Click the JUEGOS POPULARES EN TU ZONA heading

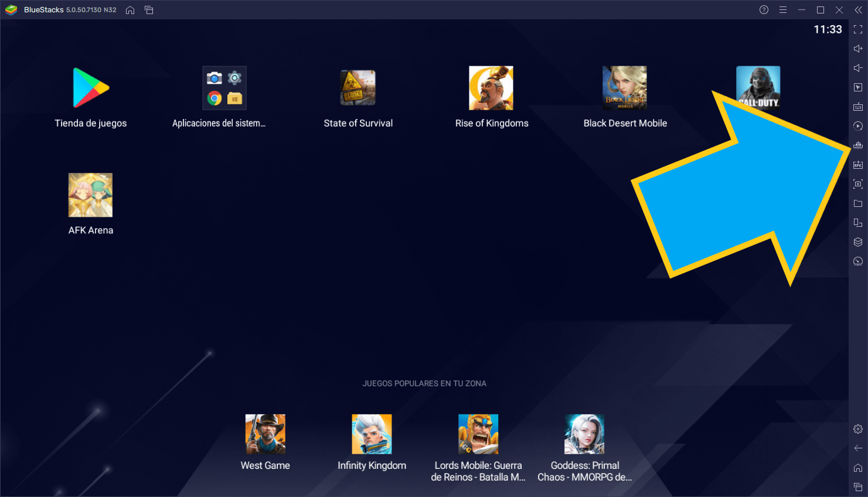(x=424, y=383)
